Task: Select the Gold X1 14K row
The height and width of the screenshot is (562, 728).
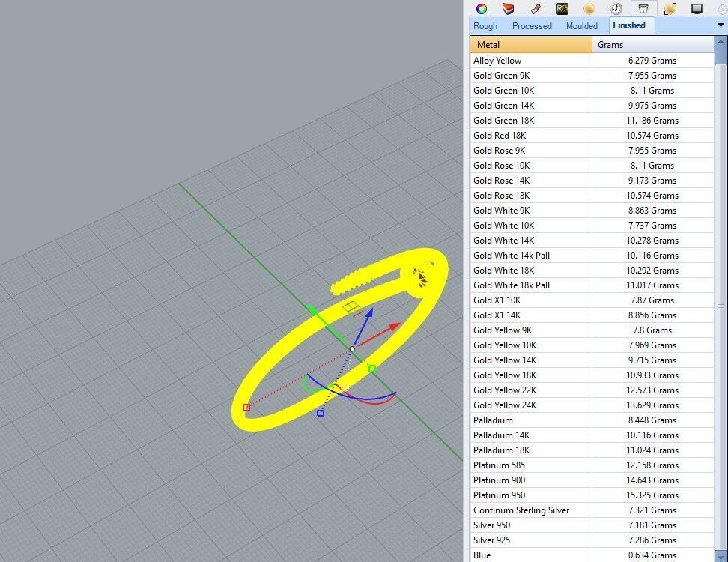Action: (592, 315)
